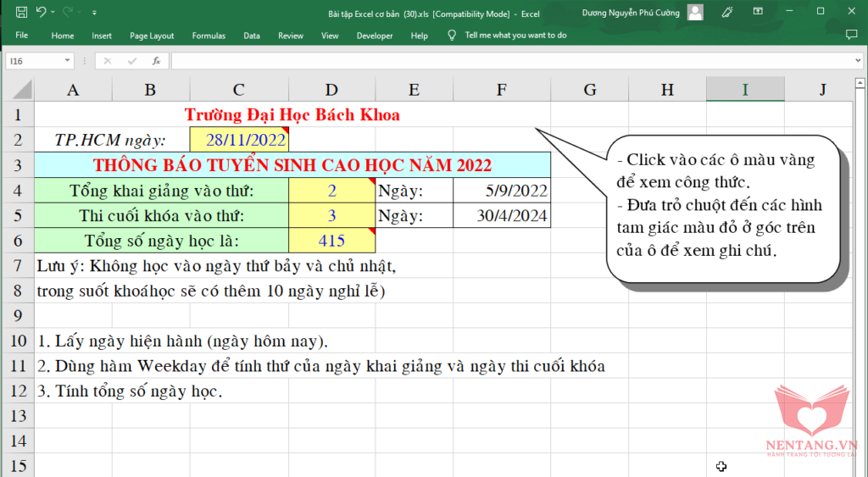Click the Tell me what you want search box
868x477 pixels.
pyautogui.click(x=515, y=36)
